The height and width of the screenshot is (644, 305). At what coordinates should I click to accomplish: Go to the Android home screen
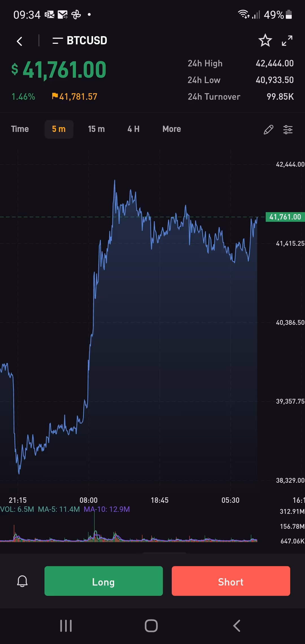tap(151, 626)
